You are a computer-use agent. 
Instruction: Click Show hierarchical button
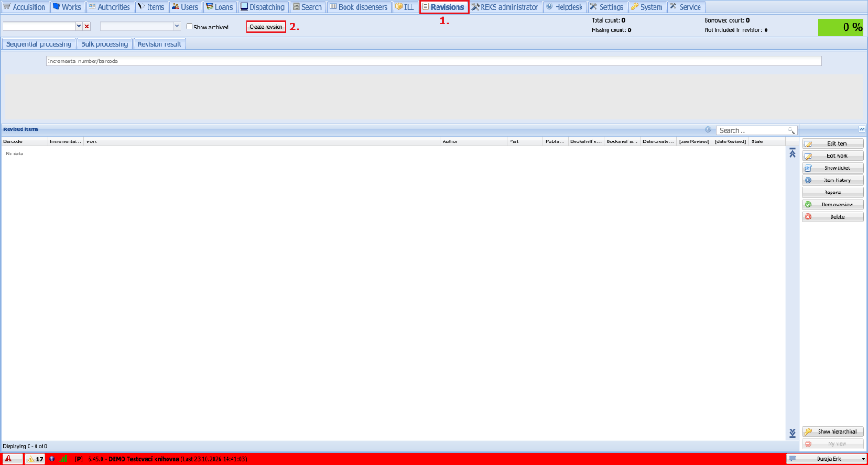(832, 432)
